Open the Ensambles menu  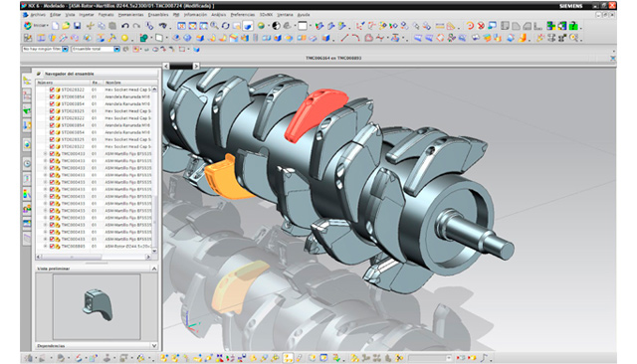tap(158, 15)
